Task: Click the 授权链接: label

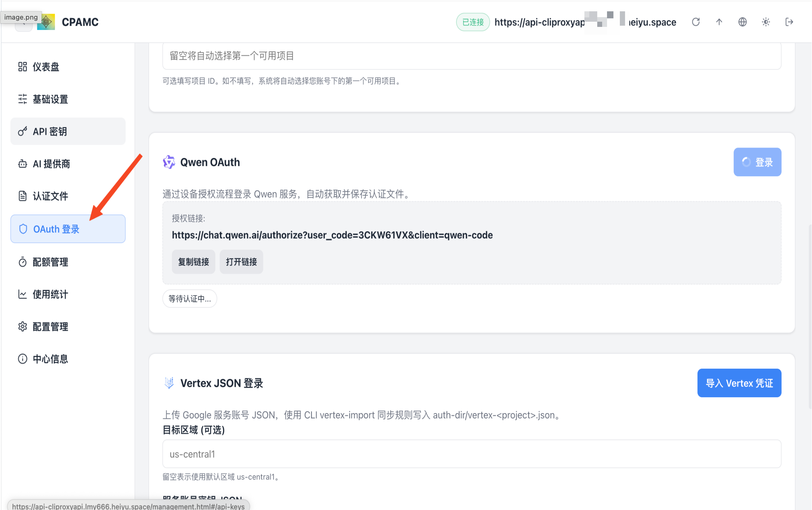Action: 188,219
